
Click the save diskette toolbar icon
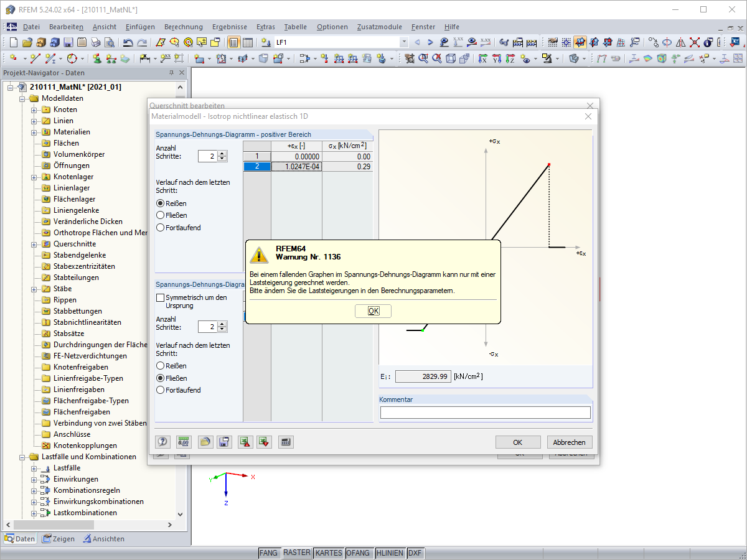coord(68,42)
